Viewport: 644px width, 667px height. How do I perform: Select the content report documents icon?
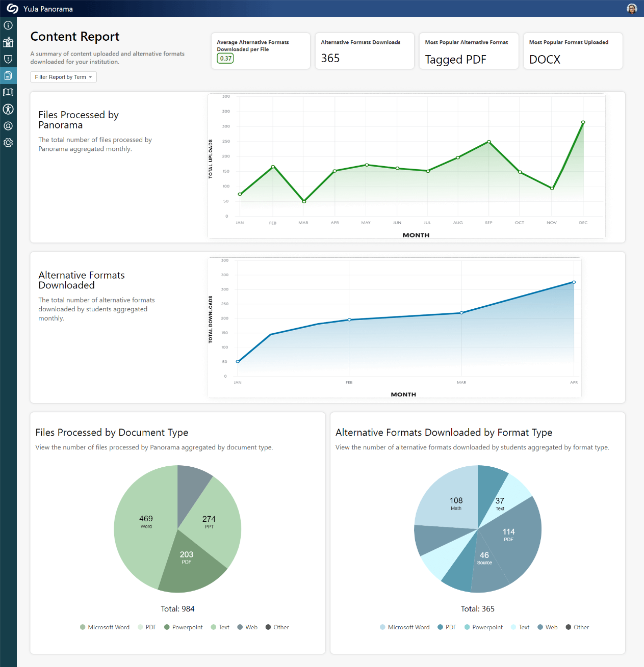[8, 76]
